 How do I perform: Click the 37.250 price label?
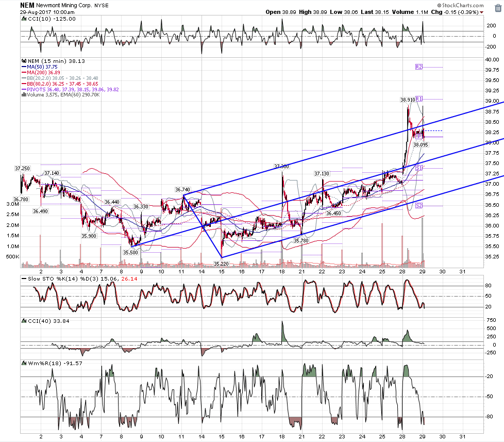coord(22,168)
